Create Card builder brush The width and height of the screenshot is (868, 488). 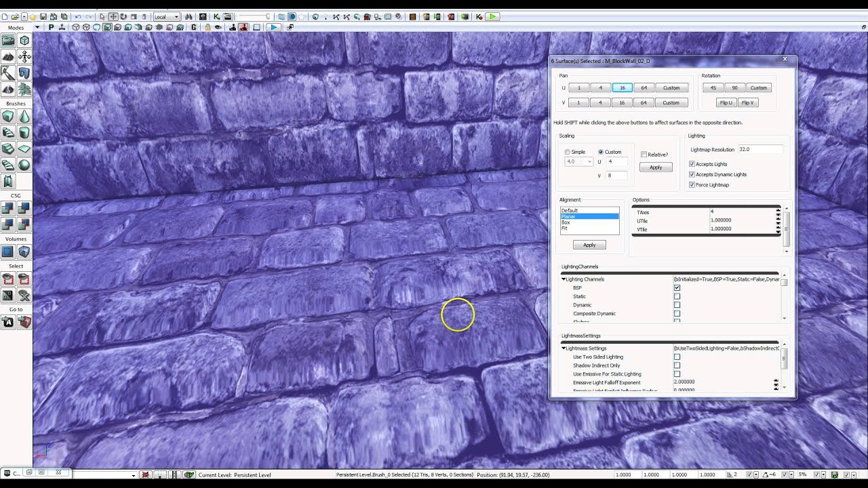coord(8,182)
